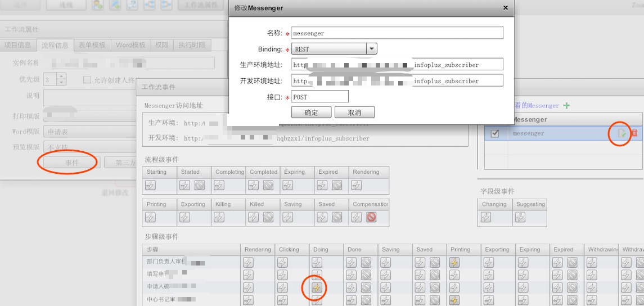The image size is (644, 306).
Task: Check 允许创建人终 checkbox
Action: click(x=87, y=80)
